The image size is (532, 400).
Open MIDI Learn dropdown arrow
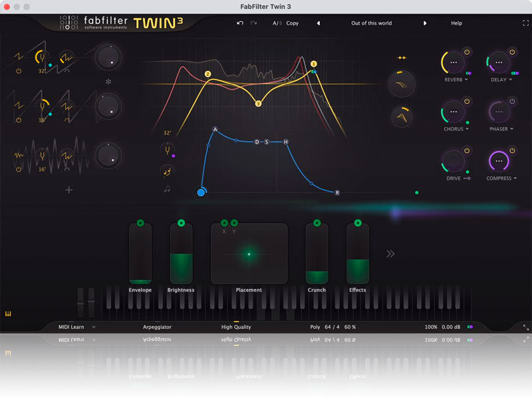[94, 327]
